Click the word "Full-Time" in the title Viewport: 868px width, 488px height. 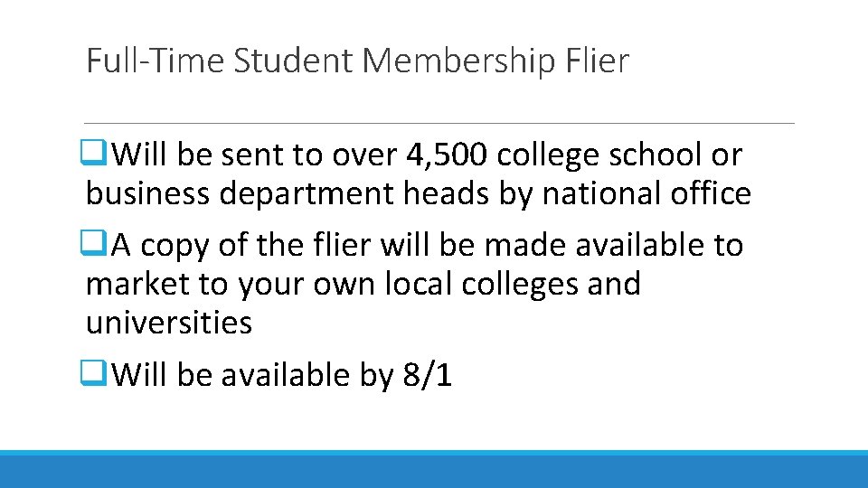click(155, 61)
